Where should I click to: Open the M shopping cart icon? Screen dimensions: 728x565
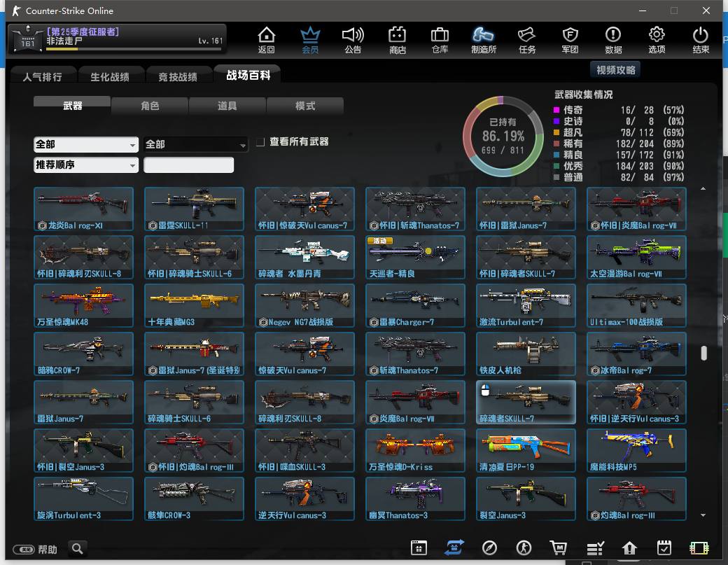[x=558, y=547]
